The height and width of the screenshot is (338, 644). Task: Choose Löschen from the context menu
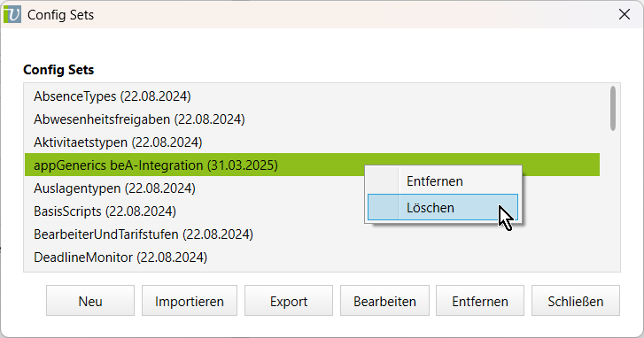pyautogui.click(x=443, y=208)
